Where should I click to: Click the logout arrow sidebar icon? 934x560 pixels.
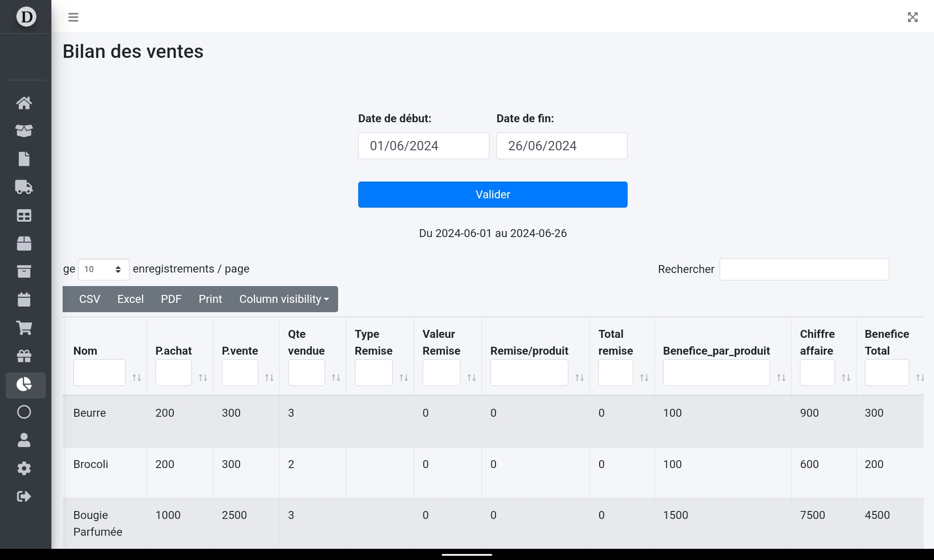coord(24,496)
